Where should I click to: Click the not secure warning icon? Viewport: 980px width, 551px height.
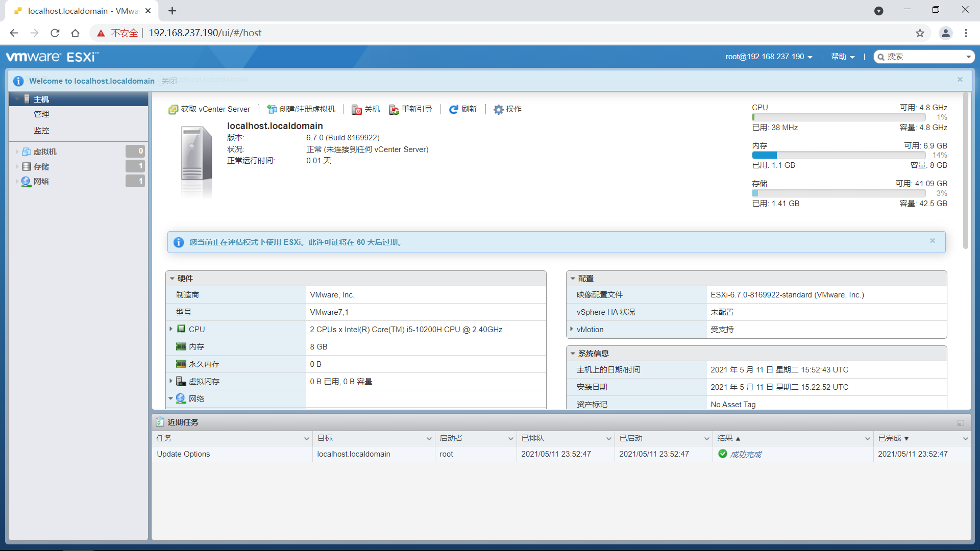[101, 33]
